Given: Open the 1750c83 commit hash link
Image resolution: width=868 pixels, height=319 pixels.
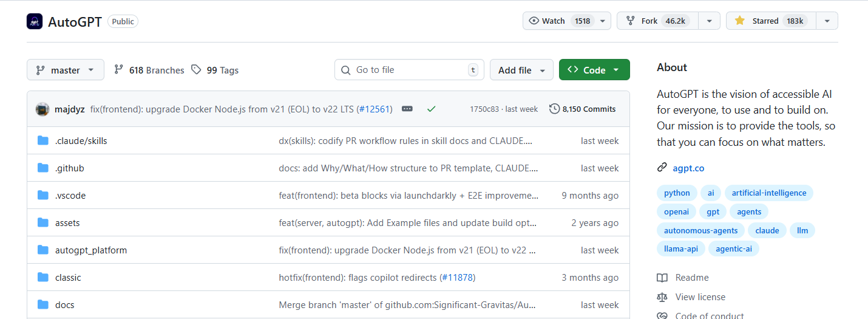Looking at the screenshot, I should point(484,109).
